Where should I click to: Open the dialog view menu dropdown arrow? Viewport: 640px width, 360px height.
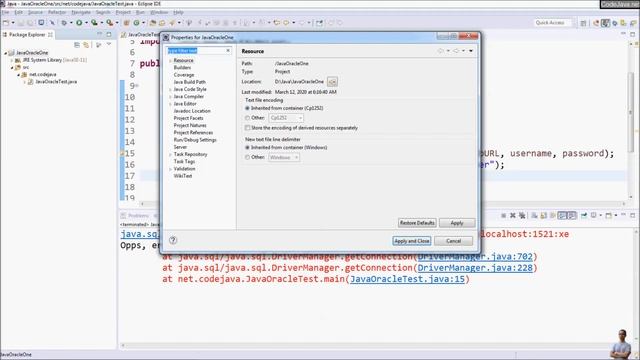click(471, 51)
